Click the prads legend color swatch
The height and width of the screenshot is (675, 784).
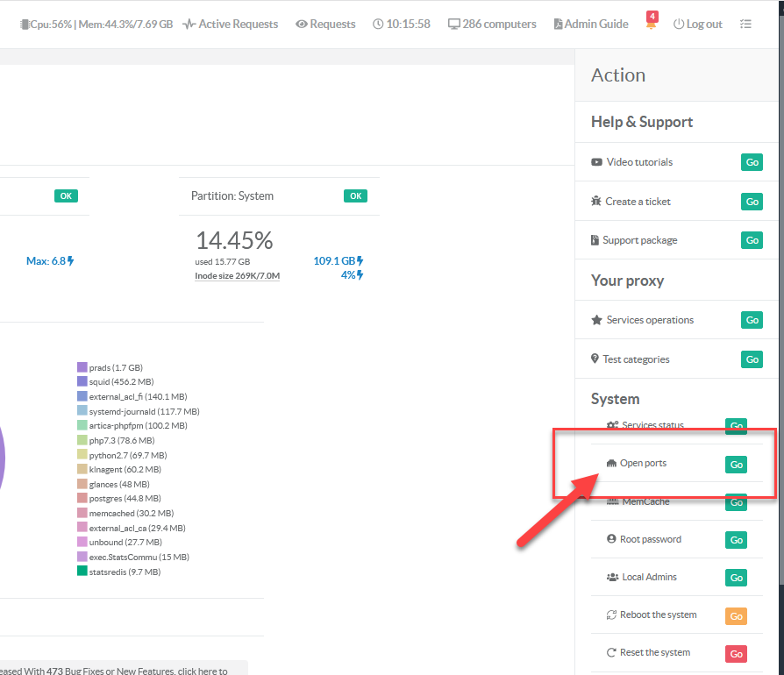coord(82,368)
